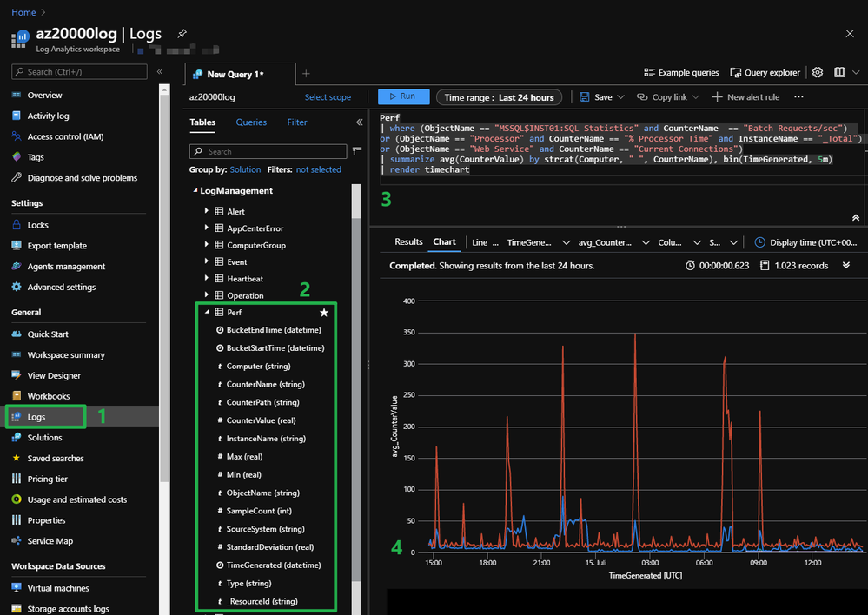868x615 pixels.
Task: Open the chart type Line dropdown
Action: [x=484, y=242]
